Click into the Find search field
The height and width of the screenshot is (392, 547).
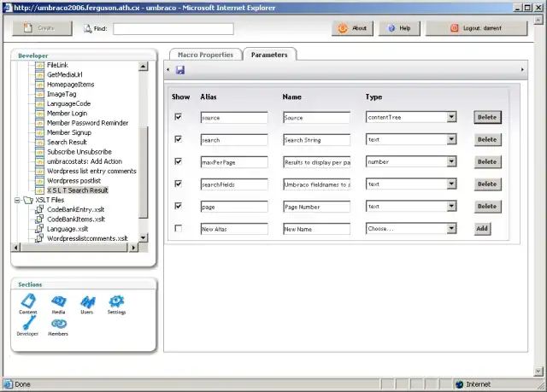click(185, 28)
